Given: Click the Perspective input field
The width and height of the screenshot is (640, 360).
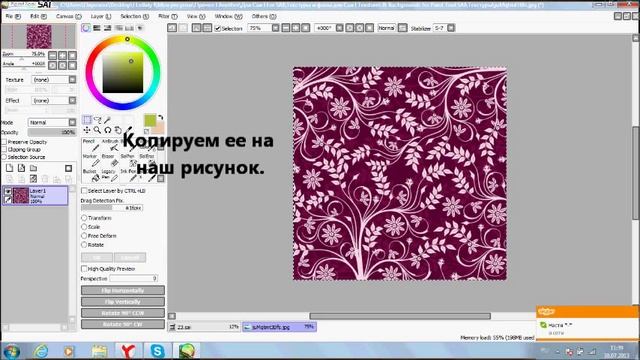Looking at the screenshot, I should pyautogui.click(x=133, y=278).
